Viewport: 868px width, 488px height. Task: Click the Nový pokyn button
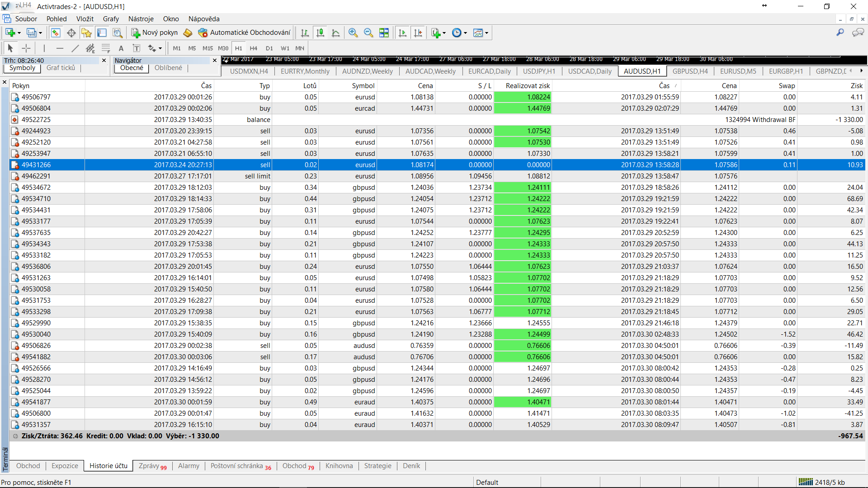pos(155,33)
